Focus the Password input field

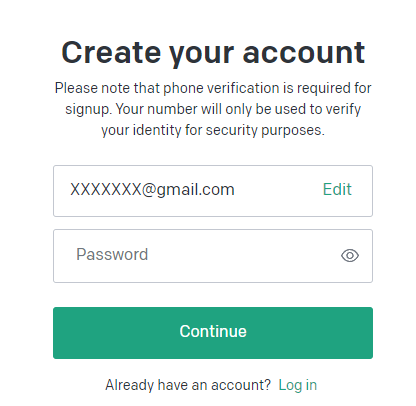pos(213,256)
